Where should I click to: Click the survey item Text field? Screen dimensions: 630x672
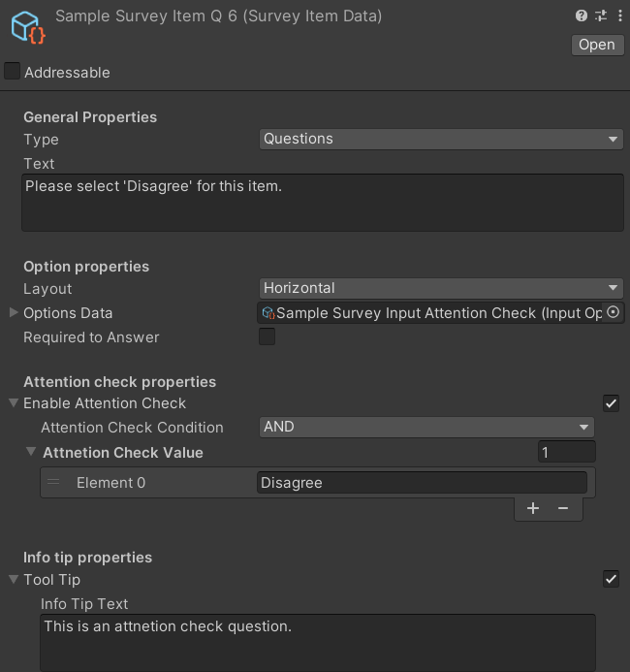click(323, 203)
